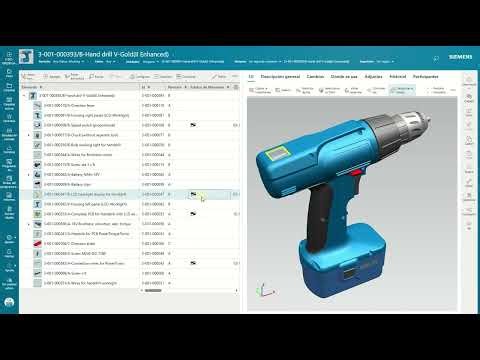
Task: Click the flag icon in Speed switch row
Action: [193, 125]
